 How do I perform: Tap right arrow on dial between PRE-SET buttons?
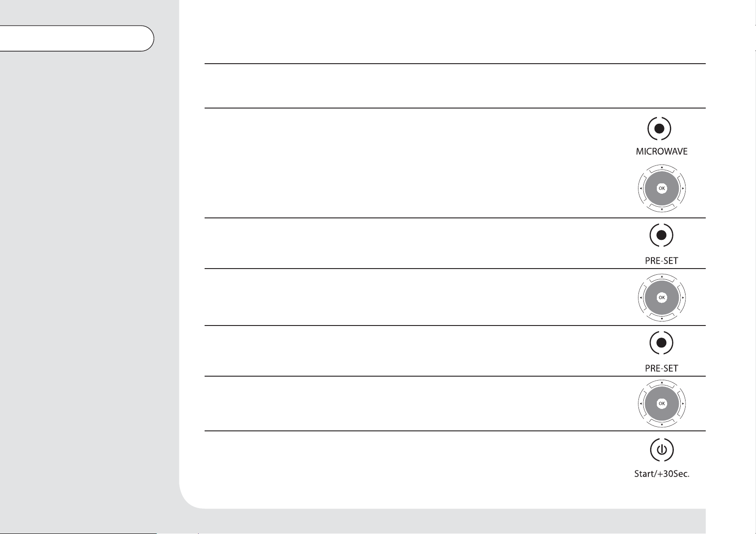tap(683, 297)
